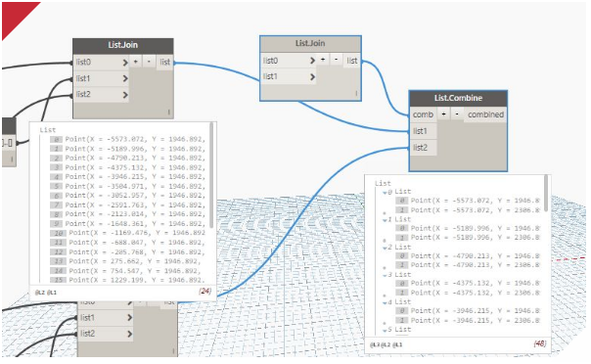Add an input with + on the two-input List.Join node
The image size is (591, 364).
click(x=323, y=60)
